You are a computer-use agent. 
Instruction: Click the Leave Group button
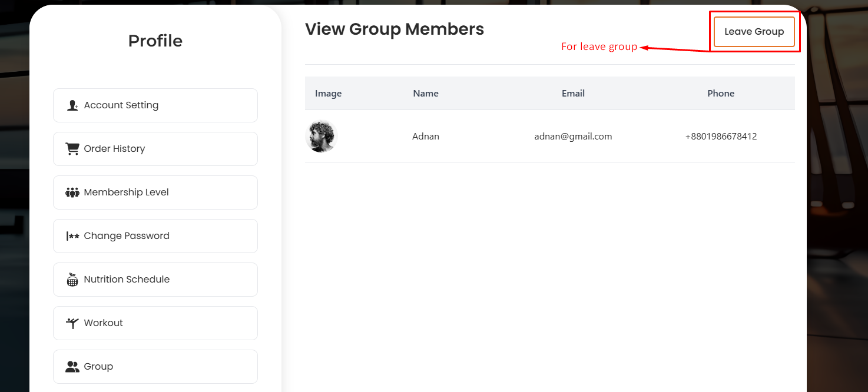(754, 31)
